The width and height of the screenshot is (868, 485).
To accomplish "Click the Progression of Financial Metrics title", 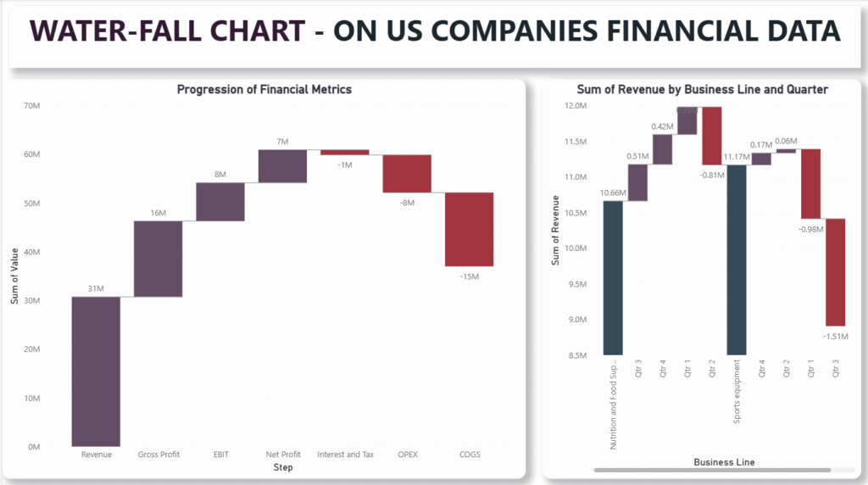I will (264, 89).
